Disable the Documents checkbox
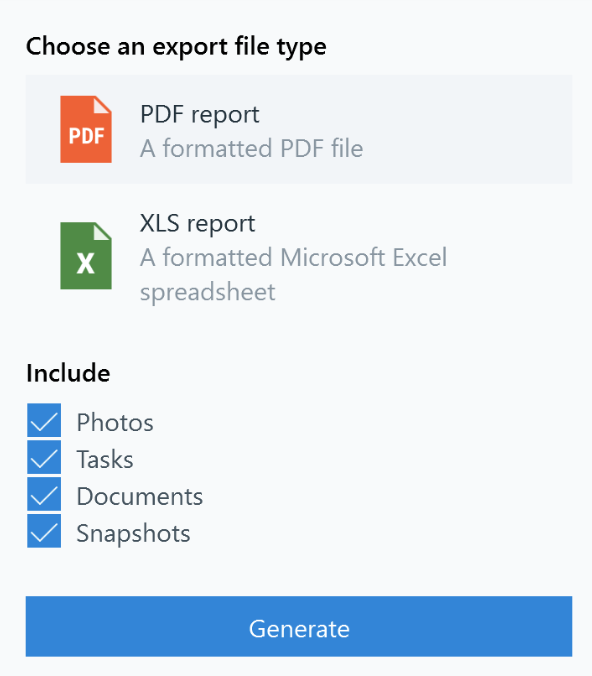 pos(44,494)
